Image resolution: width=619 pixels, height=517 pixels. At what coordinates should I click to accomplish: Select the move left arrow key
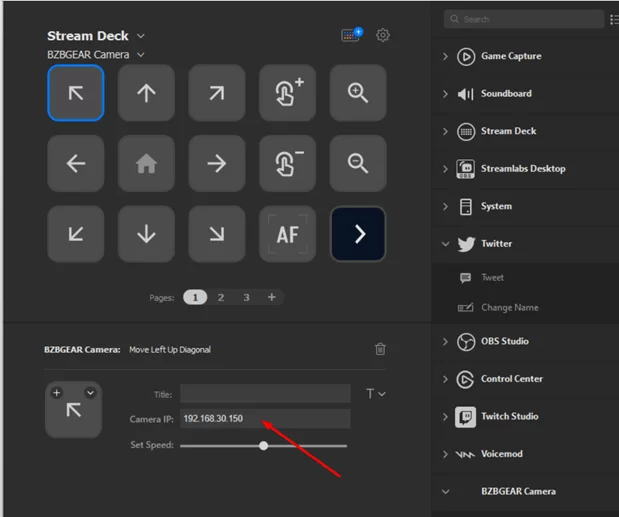(x=76, y=163)
